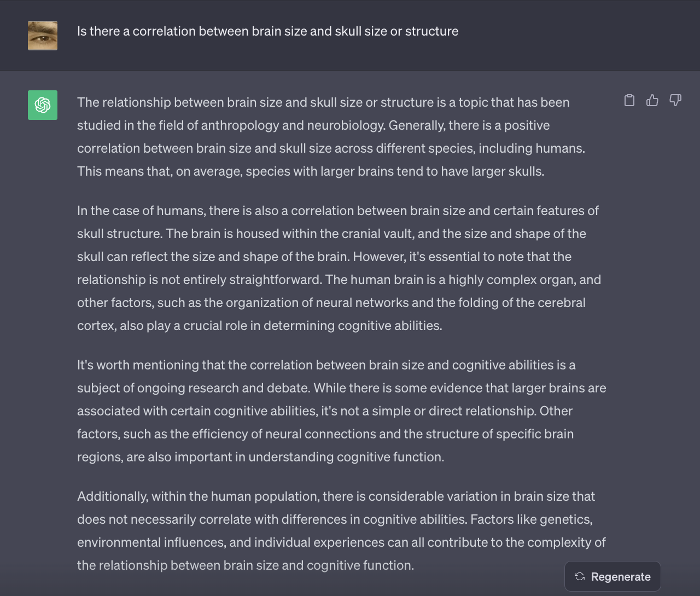Viewport: 700px width, 596px height.
Task: Click the user's eye photo avatar
Action: click(x=43, y=36)
